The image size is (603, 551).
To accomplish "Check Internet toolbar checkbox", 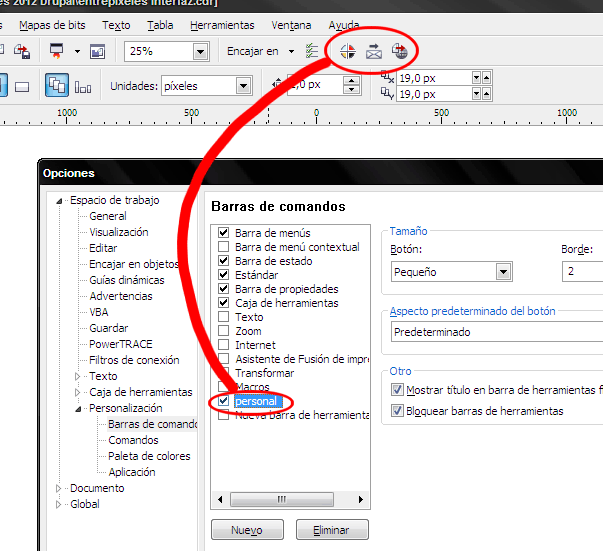I will tap(223, 345).
